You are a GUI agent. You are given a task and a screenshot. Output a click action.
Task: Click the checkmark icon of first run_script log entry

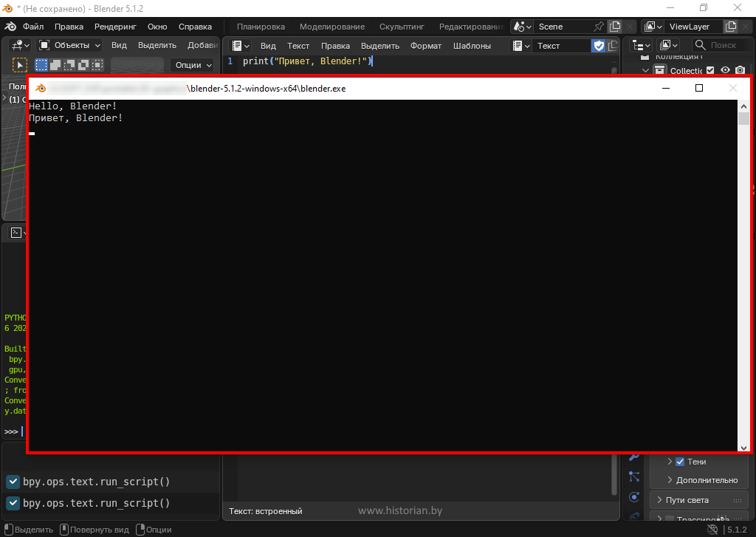tap(13, 482)
